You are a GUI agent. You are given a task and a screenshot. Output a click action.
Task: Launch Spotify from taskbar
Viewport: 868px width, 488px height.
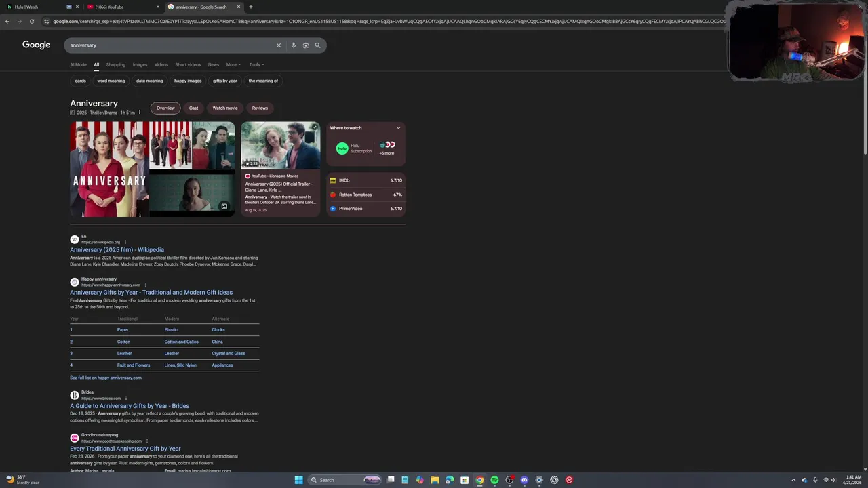click(494, 480)
